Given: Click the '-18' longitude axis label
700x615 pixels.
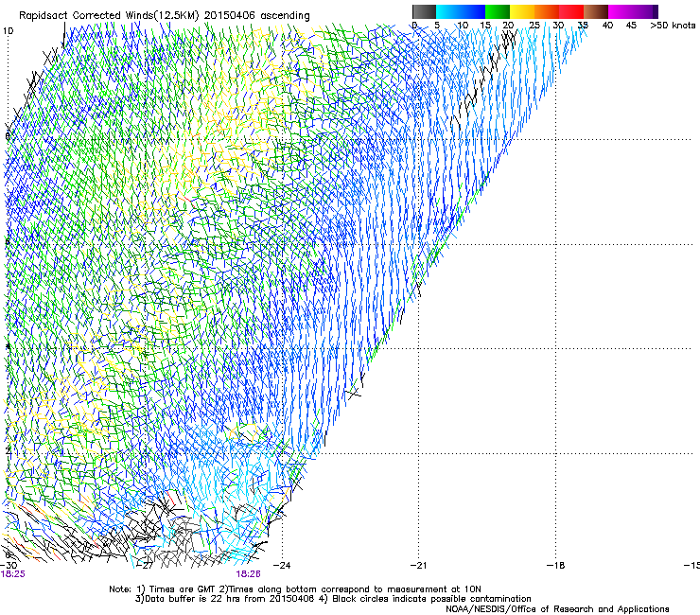Looking at the screenshot, I should 555,565.
